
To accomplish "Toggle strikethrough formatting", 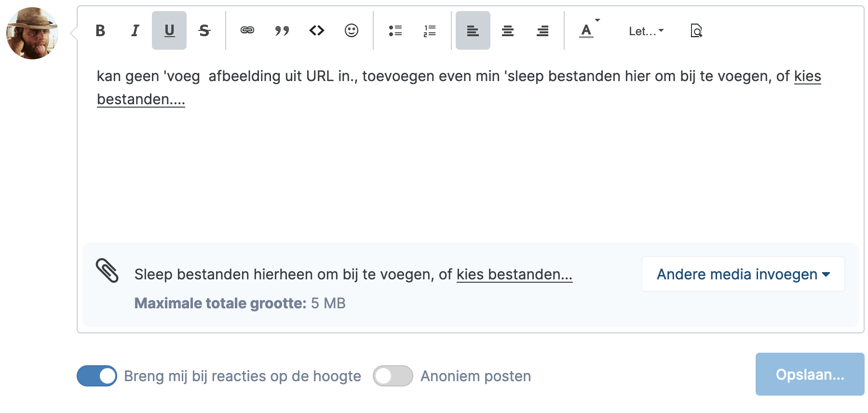I will point(204,30).
